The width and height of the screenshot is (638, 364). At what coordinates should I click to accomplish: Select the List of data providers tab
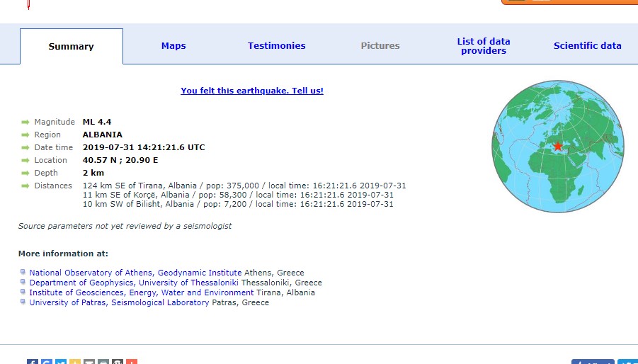pos(484,46)
